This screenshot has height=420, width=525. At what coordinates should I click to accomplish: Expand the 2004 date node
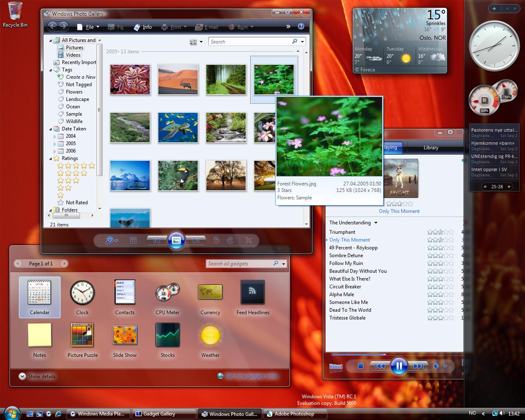pyautogui.click(x=55, y=137)
